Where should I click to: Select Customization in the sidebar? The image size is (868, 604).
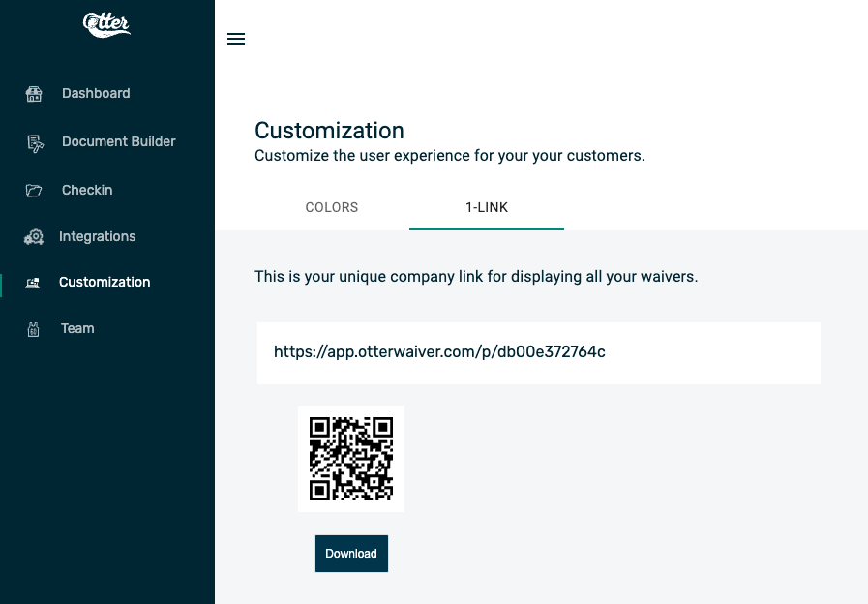105,282
